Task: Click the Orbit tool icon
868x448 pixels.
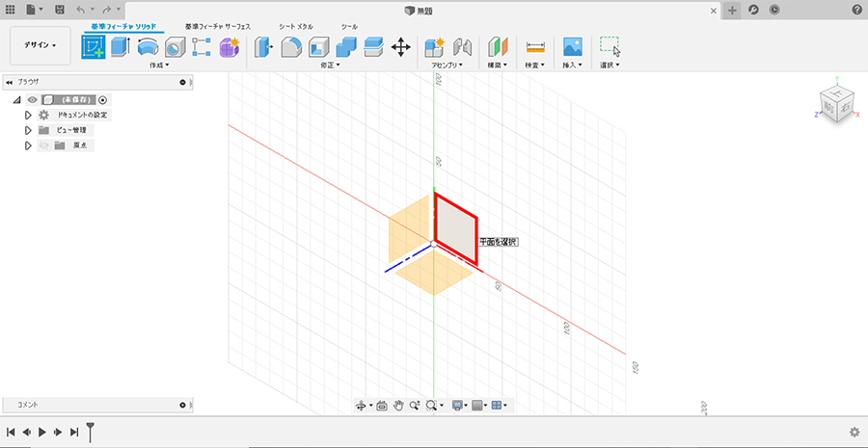Action: 361,406
